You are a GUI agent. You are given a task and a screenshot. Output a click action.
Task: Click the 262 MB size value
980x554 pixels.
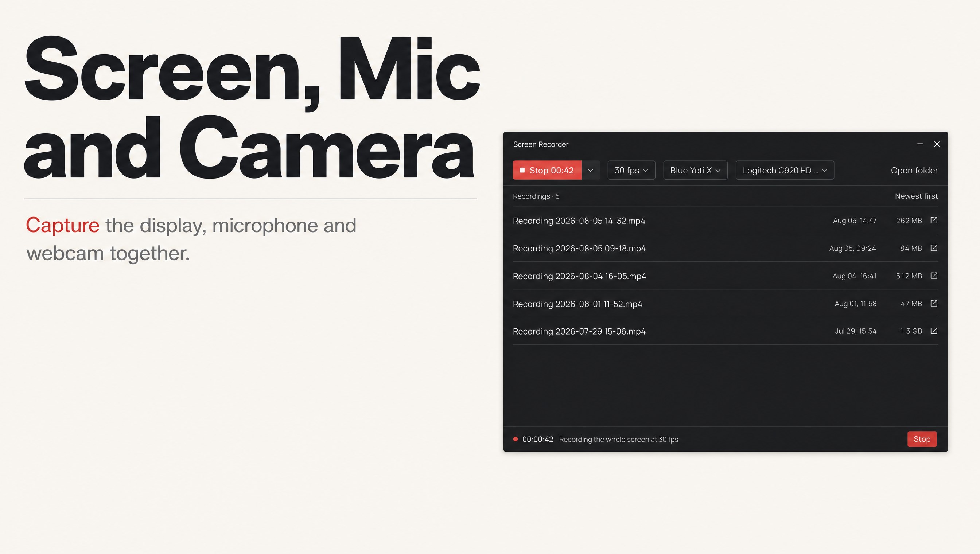pos(909,221)
